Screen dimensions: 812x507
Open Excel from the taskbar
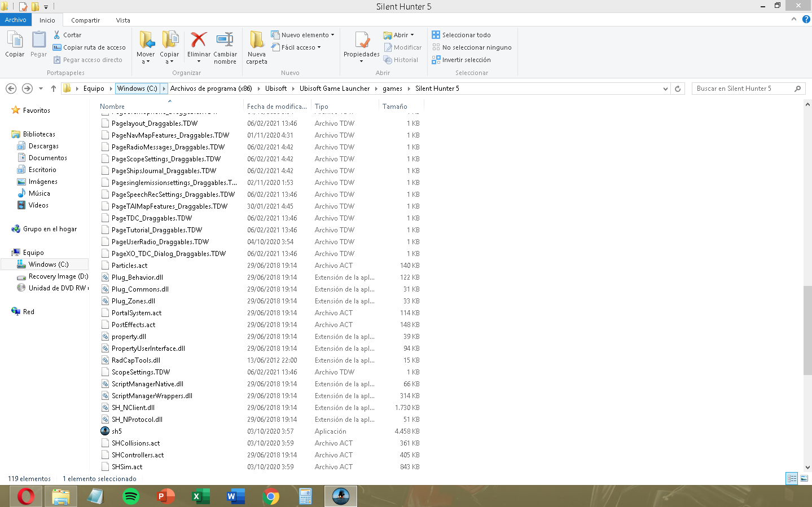coord(201,496)
